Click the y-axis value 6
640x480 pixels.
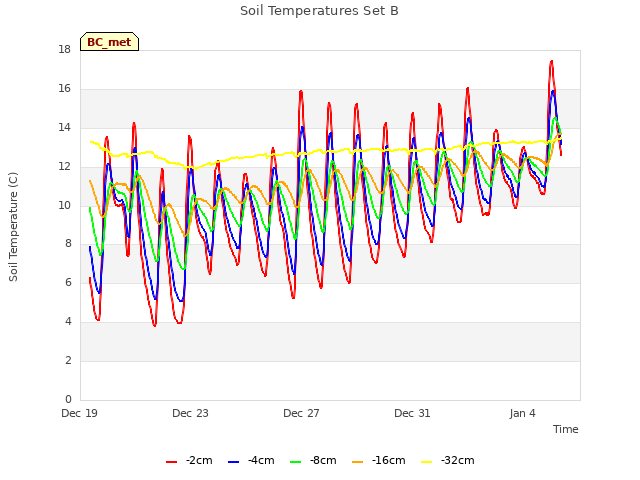pyautogui.click(x=68, y=282)
